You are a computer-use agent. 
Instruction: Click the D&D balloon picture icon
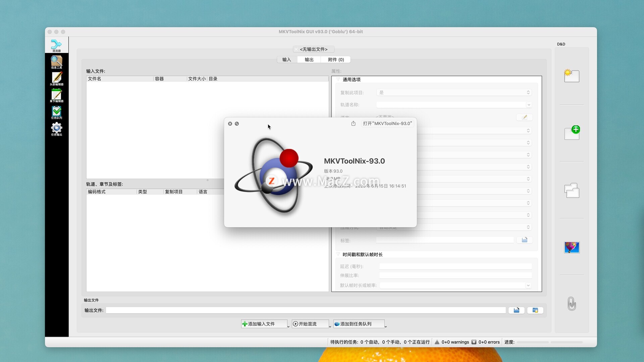(572, 247)
